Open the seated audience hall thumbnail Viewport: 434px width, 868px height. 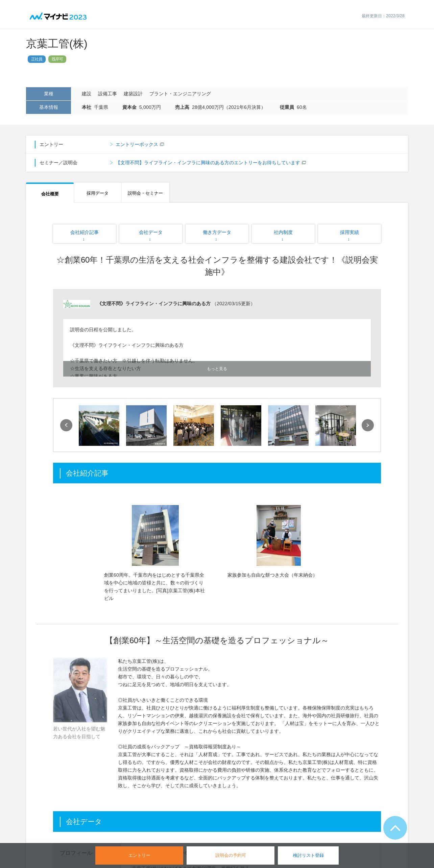pos(194,426)
